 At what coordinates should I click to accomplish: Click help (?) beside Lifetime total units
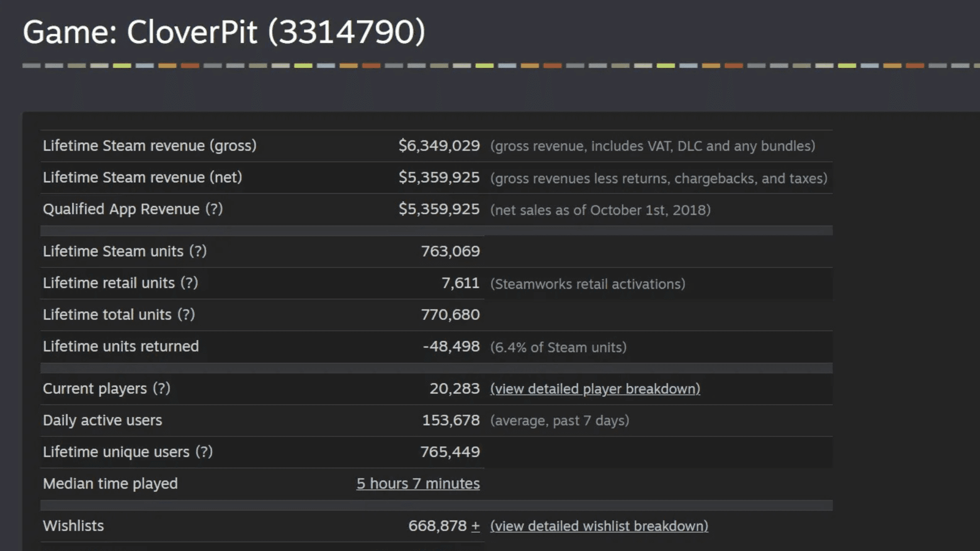pos(186,315)
